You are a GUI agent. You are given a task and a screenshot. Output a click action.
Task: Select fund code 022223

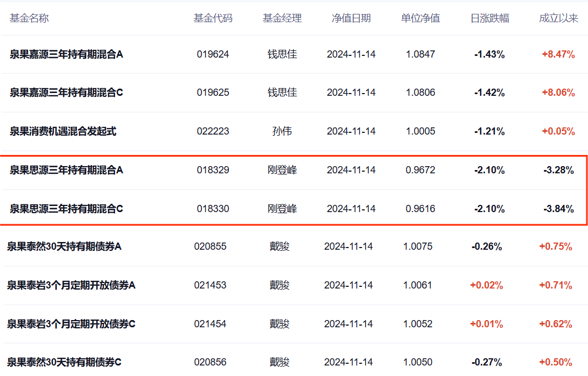point(213,131)
